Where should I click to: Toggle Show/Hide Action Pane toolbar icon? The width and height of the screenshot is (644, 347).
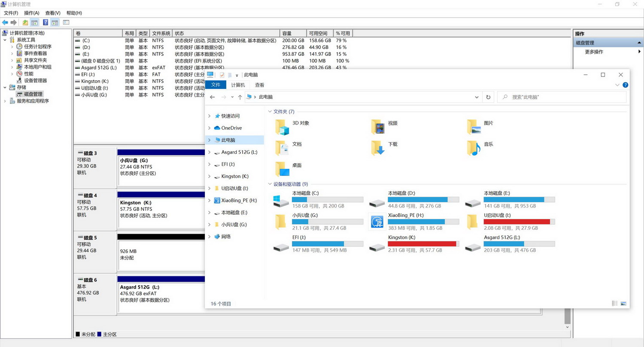click(55, 22)
